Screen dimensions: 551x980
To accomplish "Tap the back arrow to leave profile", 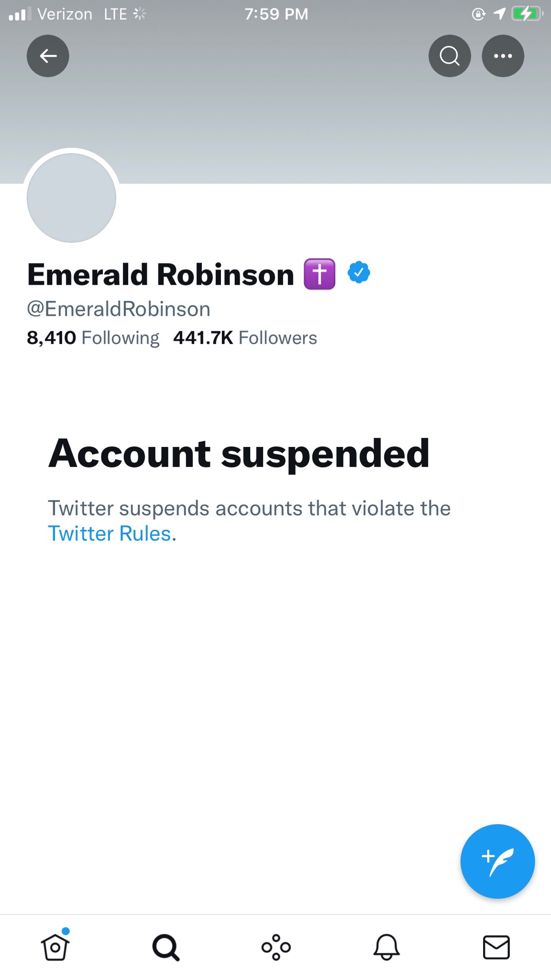I will pos(48,56).
